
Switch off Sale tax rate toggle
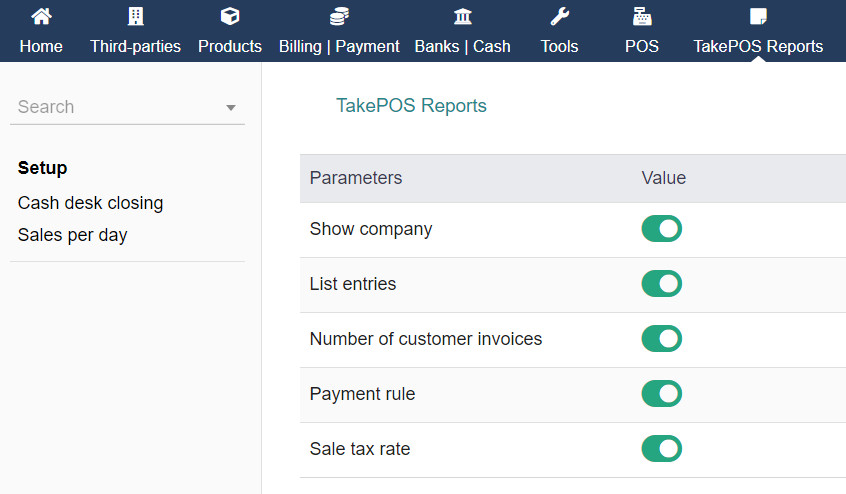point(661,449)
